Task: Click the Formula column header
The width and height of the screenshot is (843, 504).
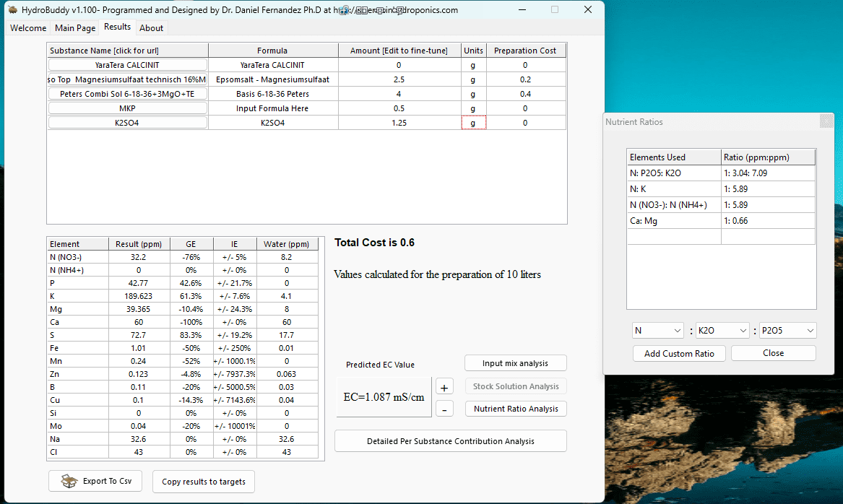Action: (x=272, y=51)
